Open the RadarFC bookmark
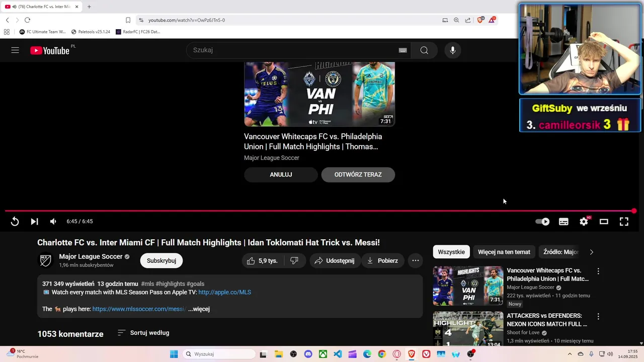 138,32
